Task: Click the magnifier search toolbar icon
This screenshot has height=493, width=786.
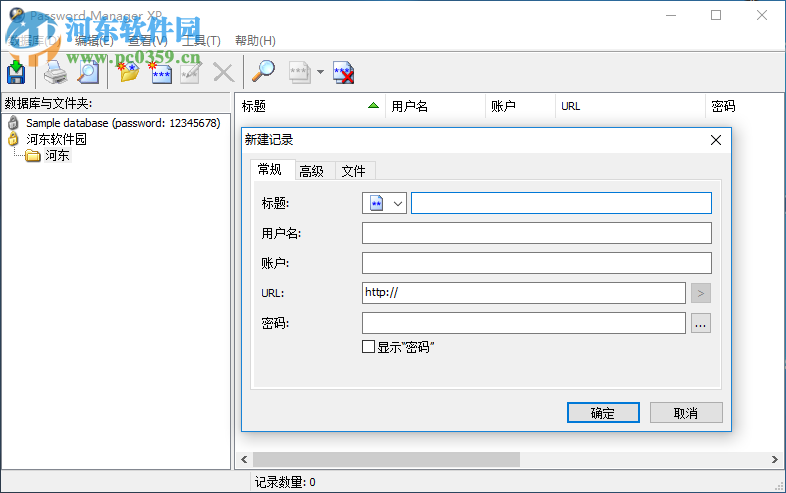Action: tap(263, 72)
